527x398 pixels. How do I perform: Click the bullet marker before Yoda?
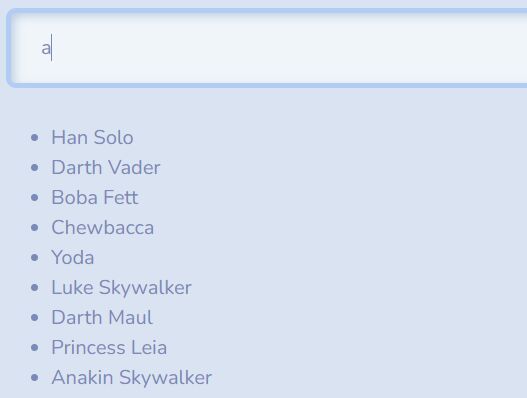coord(34,257)
